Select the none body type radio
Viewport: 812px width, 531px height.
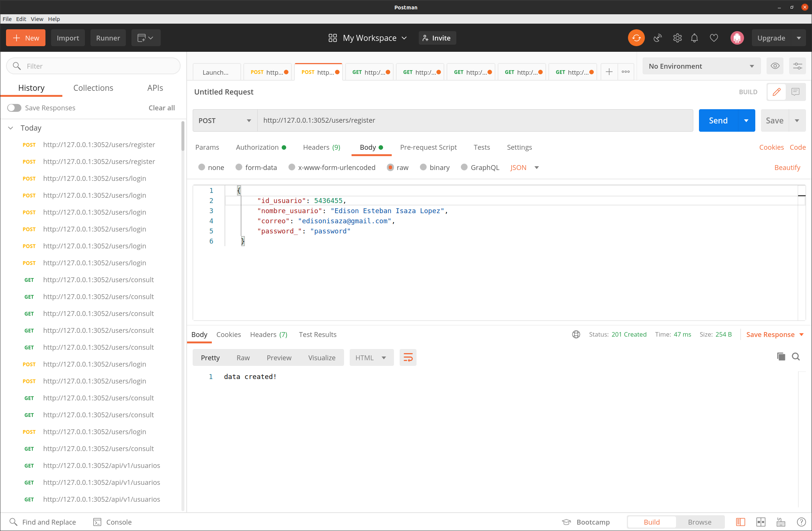pos(202,167)
